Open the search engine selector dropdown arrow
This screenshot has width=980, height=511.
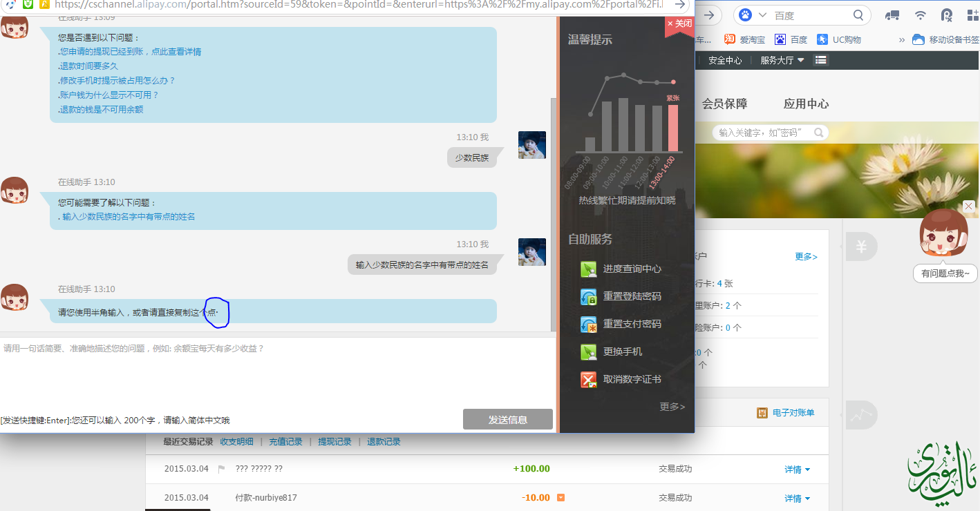point(762,15)
